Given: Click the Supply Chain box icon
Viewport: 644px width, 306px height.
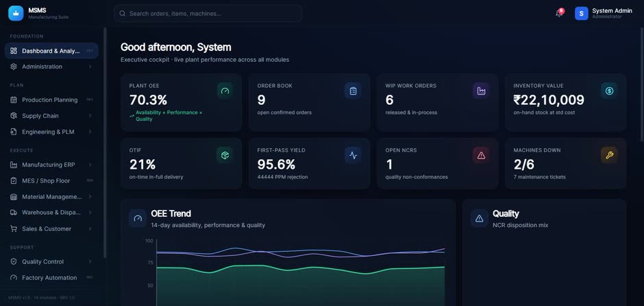Looking at the screenshot, I should (14, 116).
